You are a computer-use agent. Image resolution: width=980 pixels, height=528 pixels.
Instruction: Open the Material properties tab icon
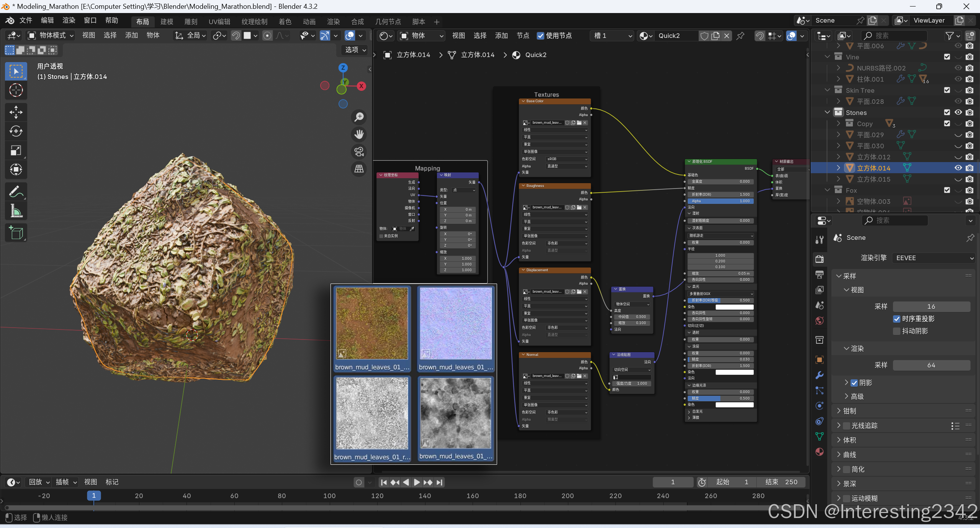coord(820,452)
